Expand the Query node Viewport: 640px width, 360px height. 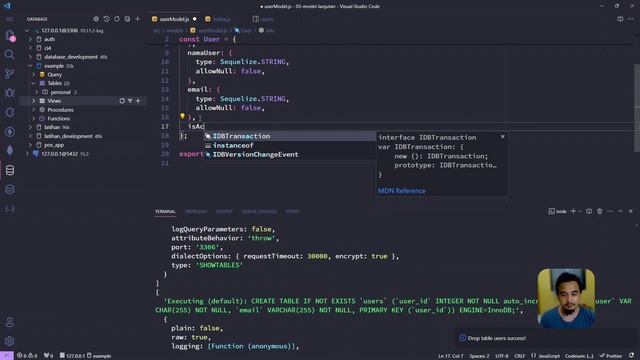33,75
